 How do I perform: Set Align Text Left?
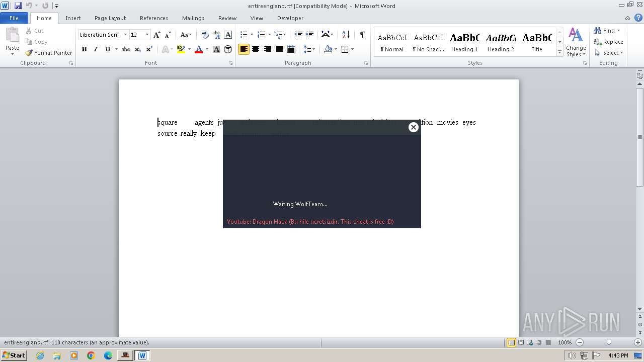click(x=244, y=49)
